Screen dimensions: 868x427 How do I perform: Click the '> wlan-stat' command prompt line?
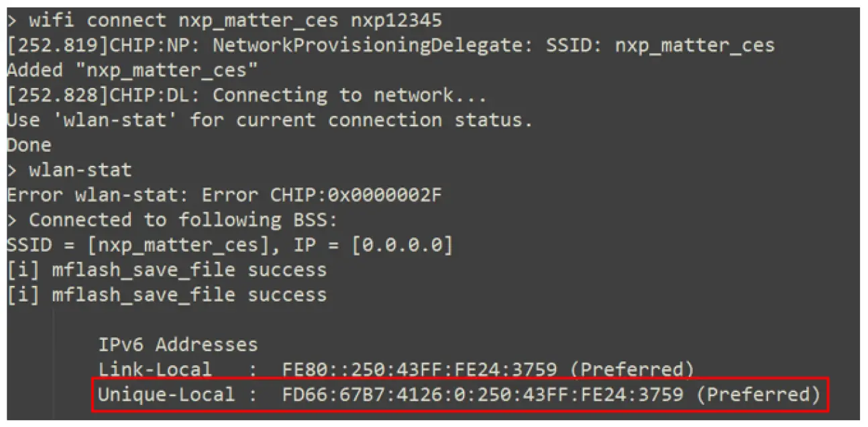tap(70, 170)
